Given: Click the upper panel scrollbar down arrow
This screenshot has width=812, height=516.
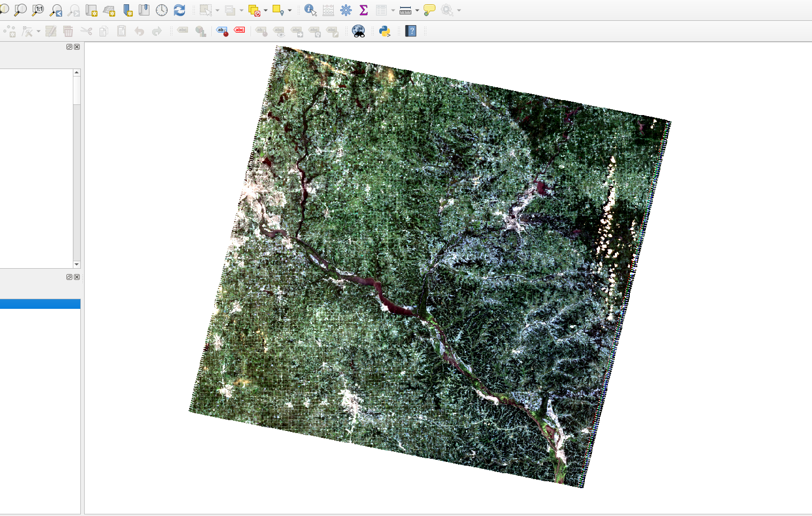Looking at the screenshot, I should (77, 264).
